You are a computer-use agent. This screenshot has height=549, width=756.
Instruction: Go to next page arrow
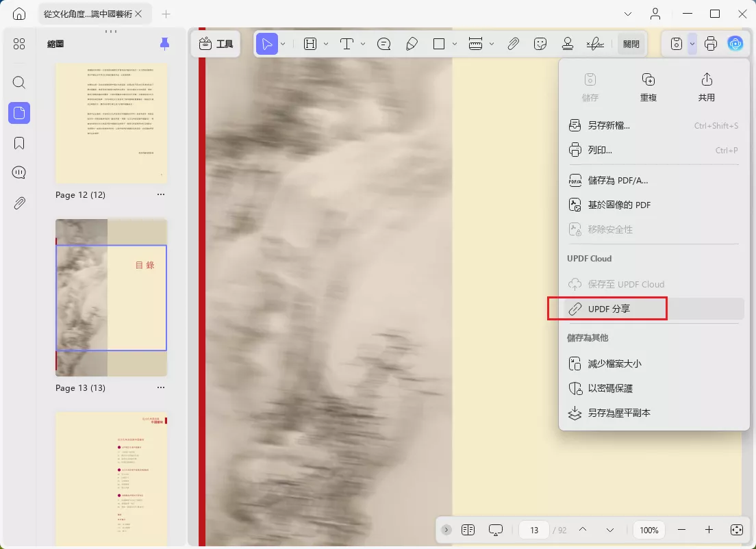(610, 531)
